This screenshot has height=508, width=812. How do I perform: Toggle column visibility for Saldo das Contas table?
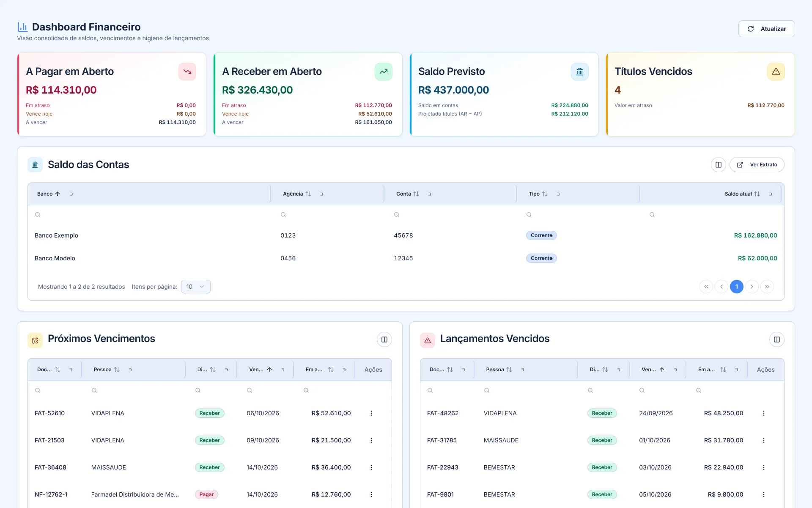pos(718,165)
